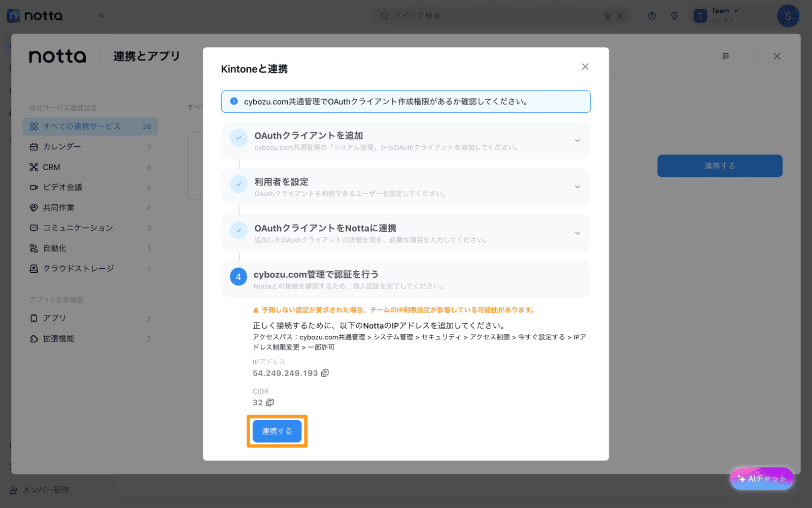Open the 自動化 category
Viewport: 812px width, 508px height.
90,248
